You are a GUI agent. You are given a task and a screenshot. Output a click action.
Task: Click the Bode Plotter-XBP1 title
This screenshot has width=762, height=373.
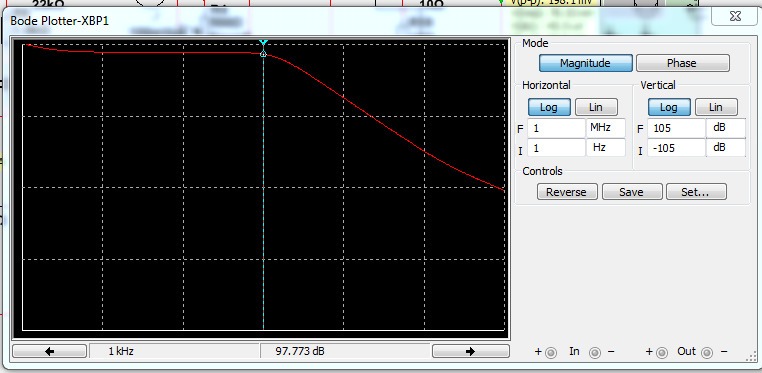(x=59, y=21)
